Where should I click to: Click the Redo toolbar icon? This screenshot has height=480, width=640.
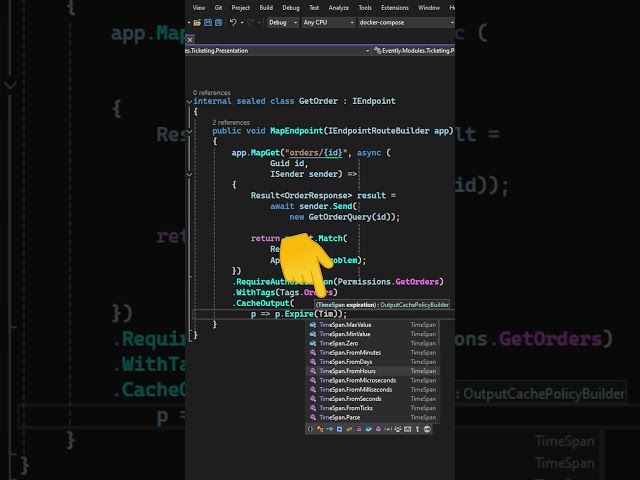(x=251, y=22)
